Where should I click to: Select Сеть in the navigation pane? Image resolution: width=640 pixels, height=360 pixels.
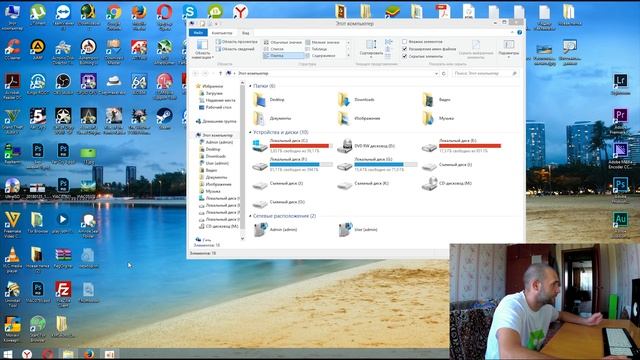click(204, 240)
